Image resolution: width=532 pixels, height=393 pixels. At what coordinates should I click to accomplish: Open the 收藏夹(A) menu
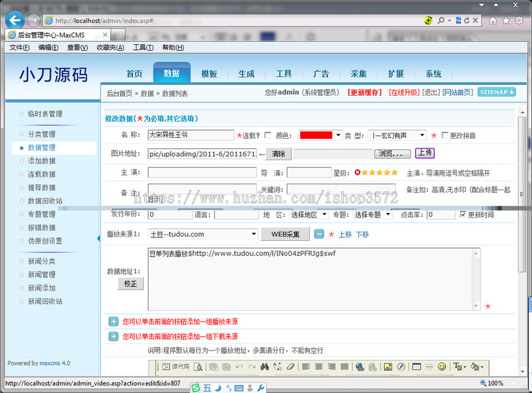point(111,47)
